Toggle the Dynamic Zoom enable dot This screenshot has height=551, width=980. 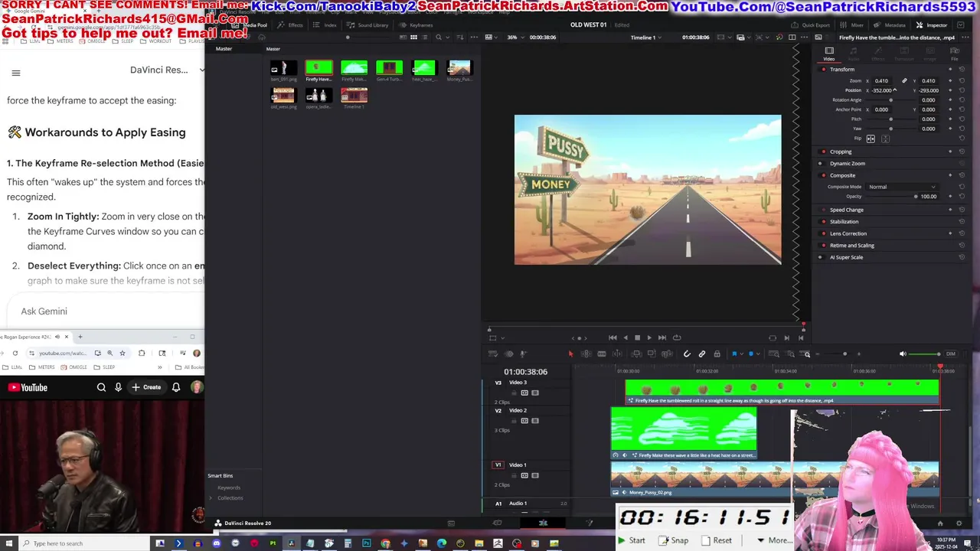coord(820,163)
